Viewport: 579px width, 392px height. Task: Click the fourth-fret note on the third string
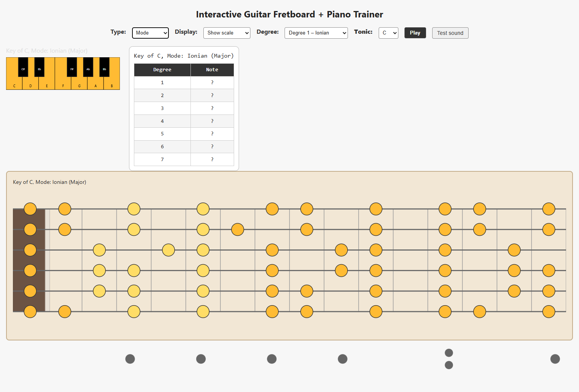[x=168, y=250]
